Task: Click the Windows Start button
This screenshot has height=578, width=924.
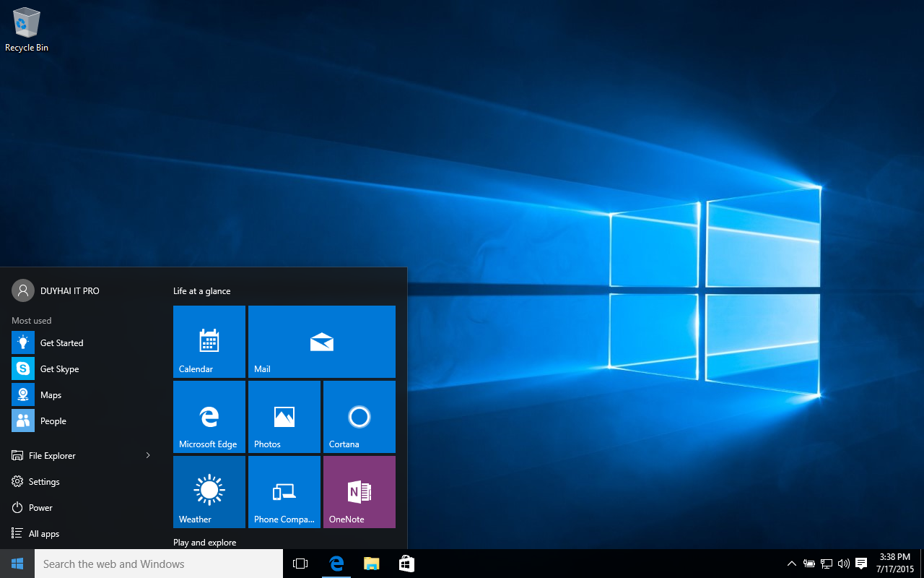Action: pyautogui.click(x=17, y=564)
